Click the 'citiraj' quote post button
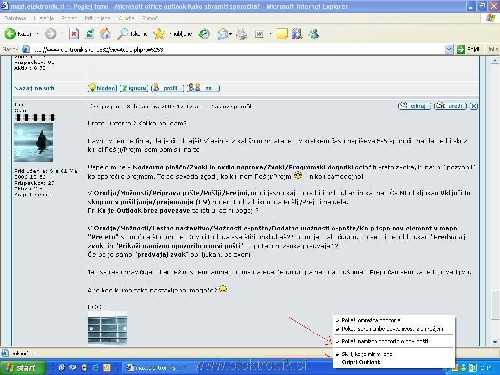 (x=414, y=106)
